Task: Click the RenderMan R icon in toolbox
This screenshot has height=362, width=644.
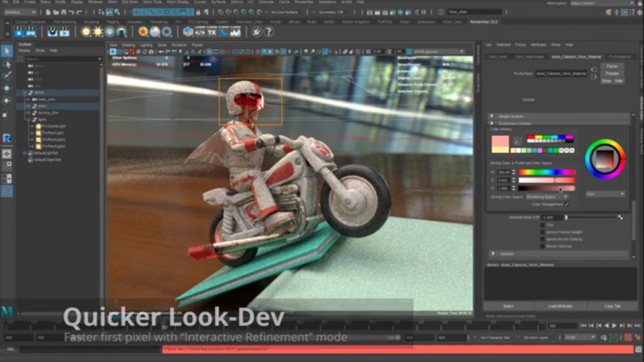Action: click(7, 138)
